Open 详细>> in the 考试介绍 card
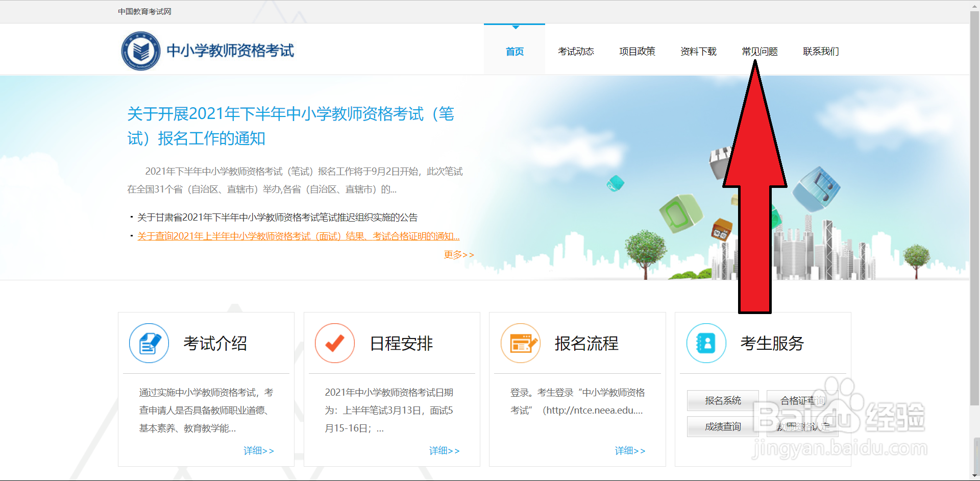This screenshot has width=980, height=481. [x=259, y=450]
